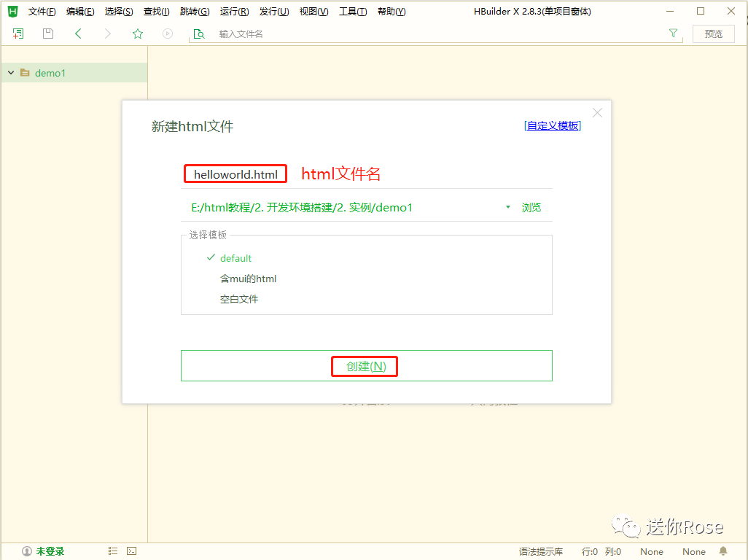
Task: Open the file path dropdown arrow
Action: coord(507,207)
